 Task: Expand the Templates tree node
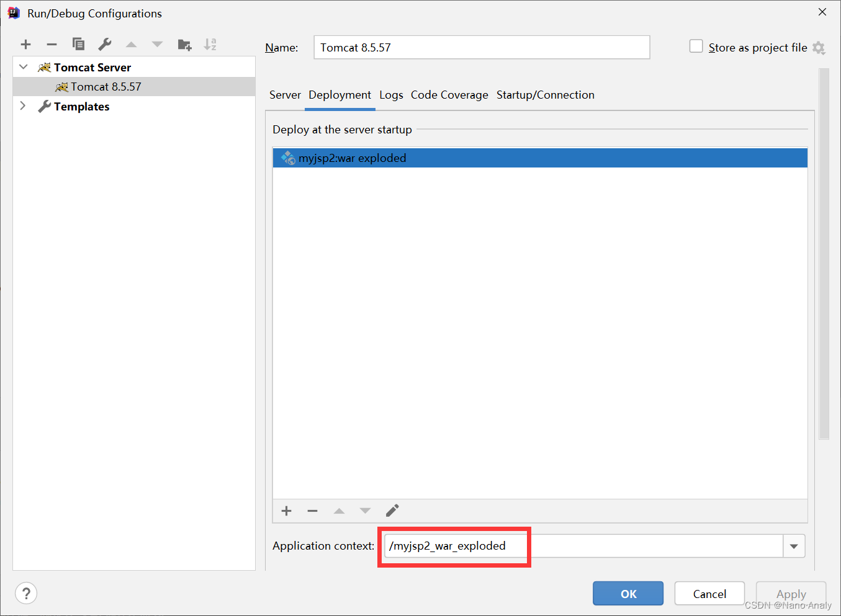23,106
